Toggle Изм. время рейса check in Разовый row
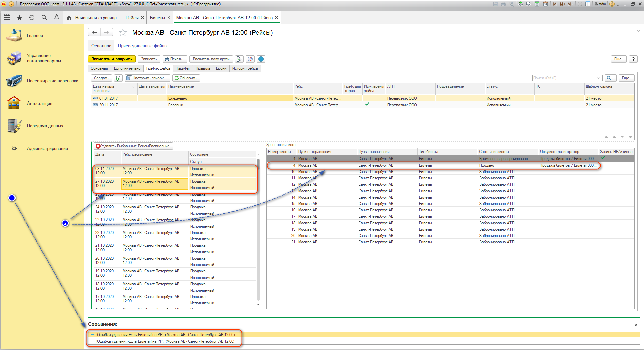This screenshot has width=644, height=350. click(367, 105)
